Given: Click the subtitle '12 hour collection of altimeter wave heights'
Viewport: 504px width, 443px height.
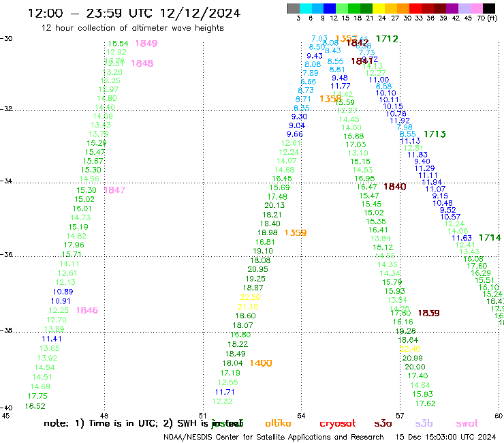Looking at the screenshot, I should pyautogui.click(x=132, y=28).
